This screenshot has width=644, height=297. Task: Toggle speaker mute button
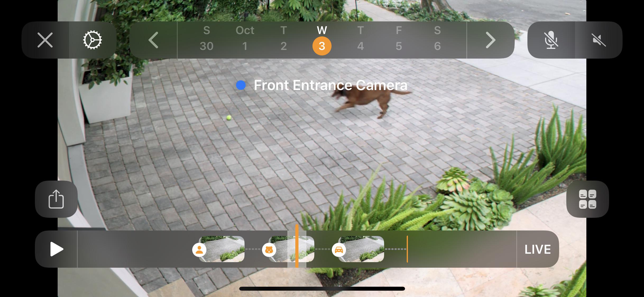tap(597, 40)
